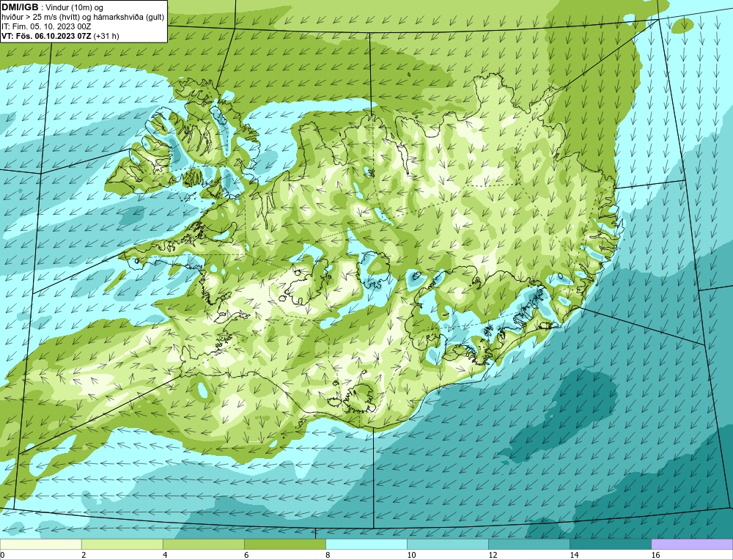Click the legend value label 6
The image size is (733, 560).
pyautogui.click(x=246, y=555)
